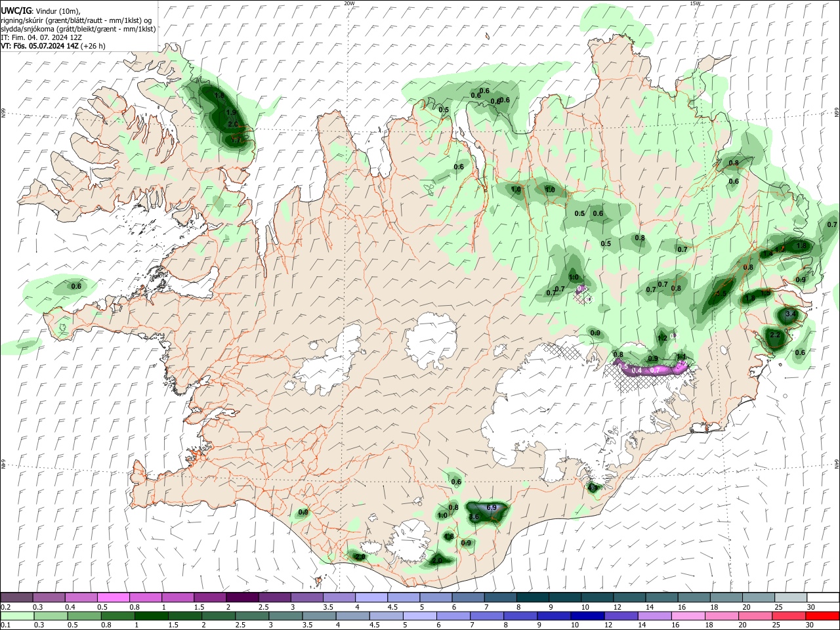Pick the bright red swatch labelled 30 in the lower legend
The image size is (840, 630).
[x=822, y=616]
